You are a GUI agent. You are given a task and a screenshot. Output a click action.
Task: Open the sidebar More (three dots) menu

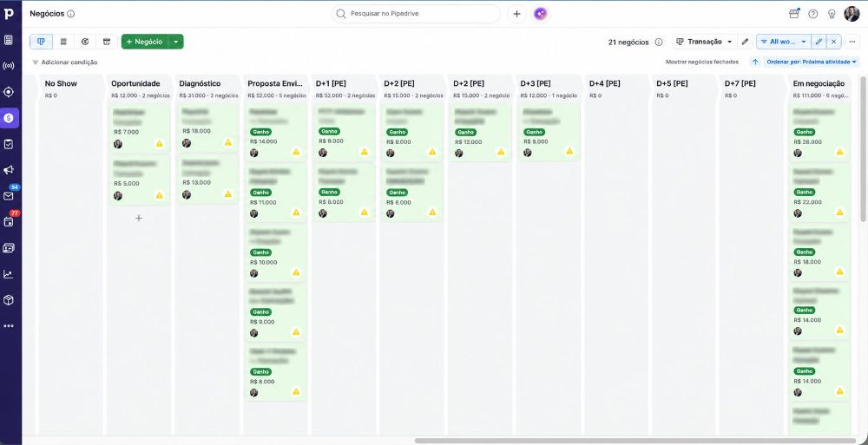(x=9, y=326)
